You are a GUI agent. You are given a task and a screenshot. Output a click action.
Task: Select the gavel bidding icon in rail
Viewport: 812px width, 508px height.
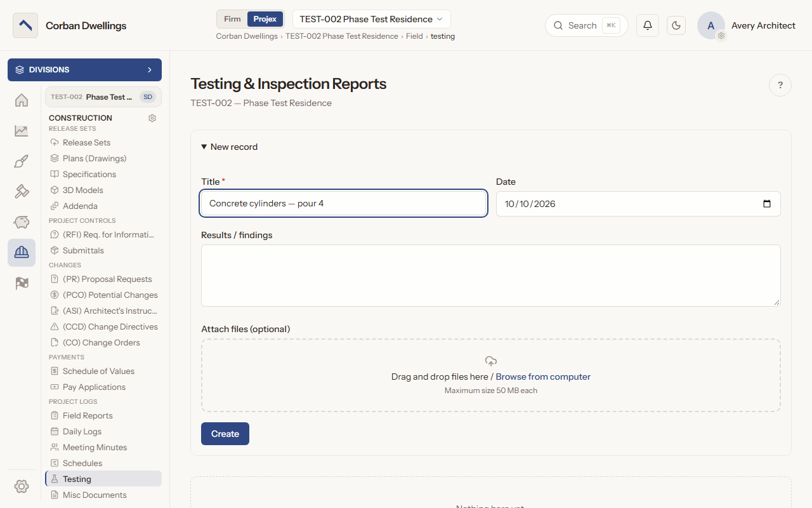click(22, 192)
